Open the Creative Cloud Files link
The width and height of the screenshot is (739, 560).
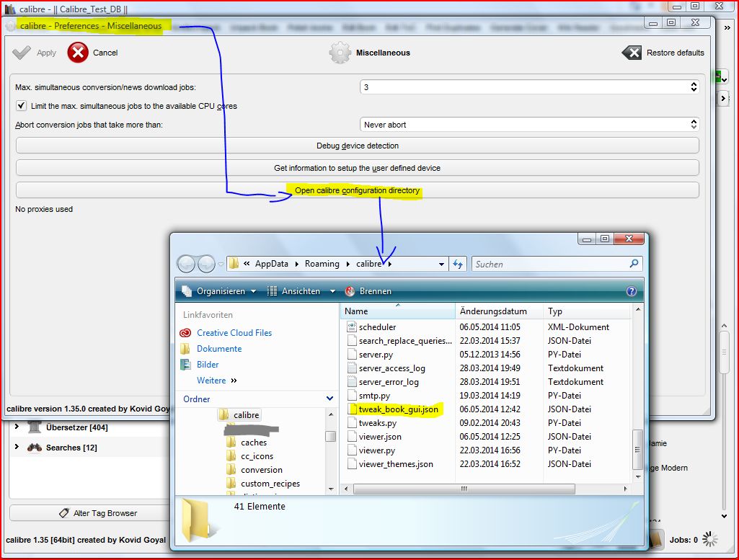pyautogui.click(x=234, y=333)
